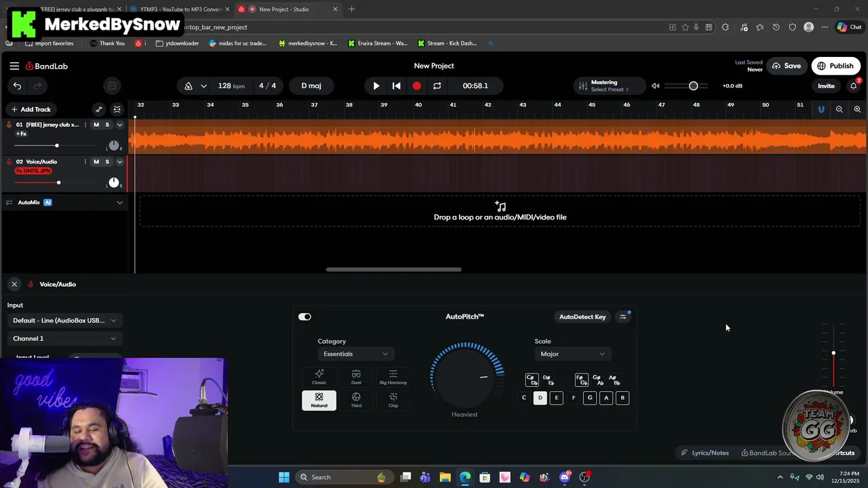Add Fx to track 01
868x488 pixels.
tap(21, 134)
